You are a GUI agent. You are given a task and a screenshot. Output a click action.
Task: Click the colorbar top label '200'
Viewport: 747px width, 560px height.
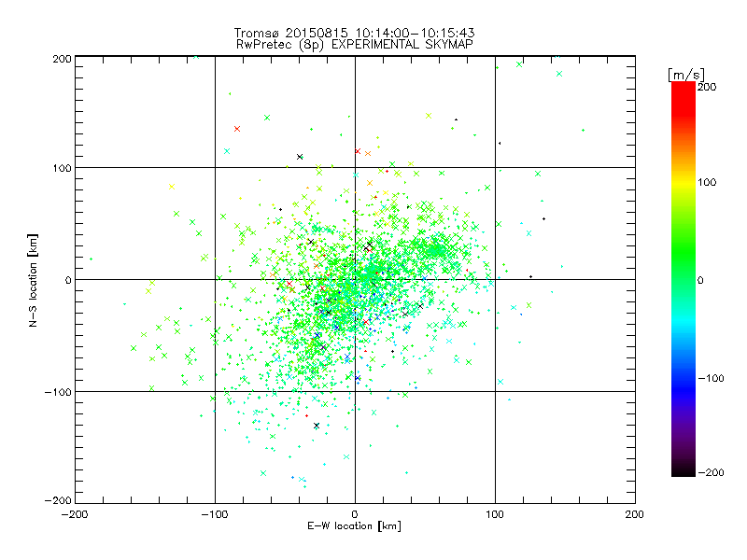point(707,87)
